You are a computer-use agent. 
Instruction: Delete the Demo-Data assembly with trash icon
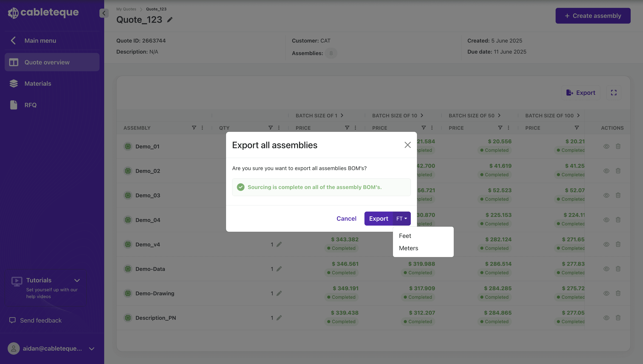point(618,269)
